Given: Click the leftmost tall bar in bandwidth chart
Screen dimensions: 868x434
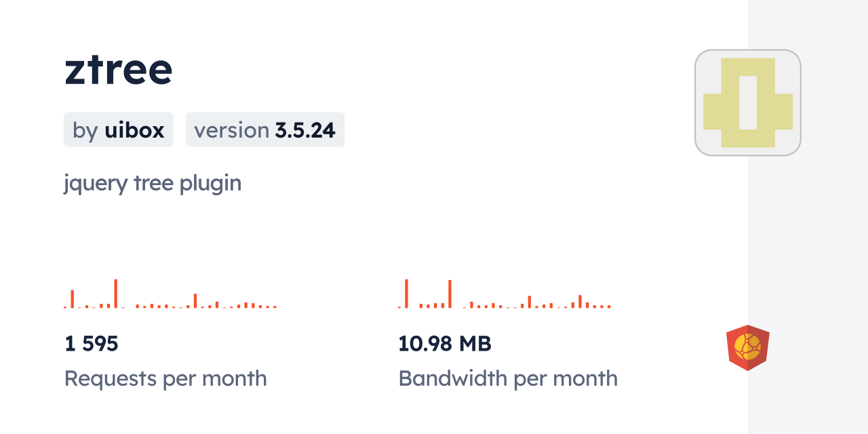Looking at the screenshot, I should coord(406,293).
